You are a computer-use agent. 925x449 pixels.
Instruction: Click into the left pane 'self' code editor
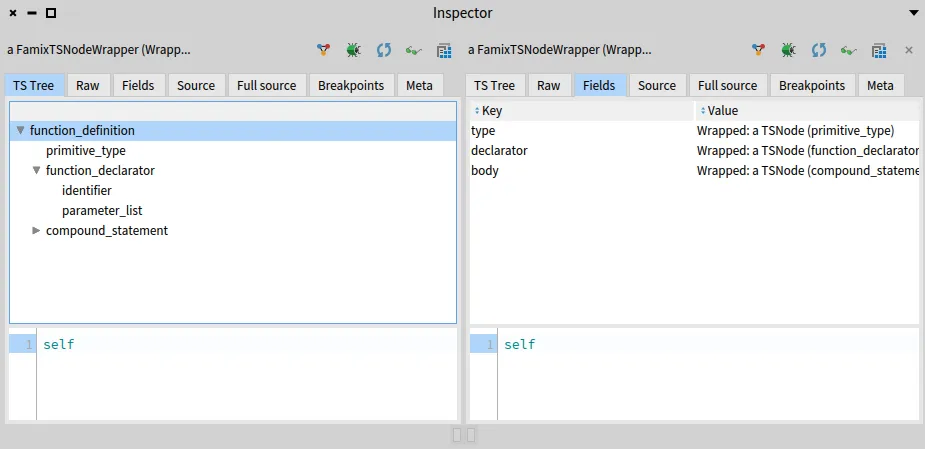point(247,374)
